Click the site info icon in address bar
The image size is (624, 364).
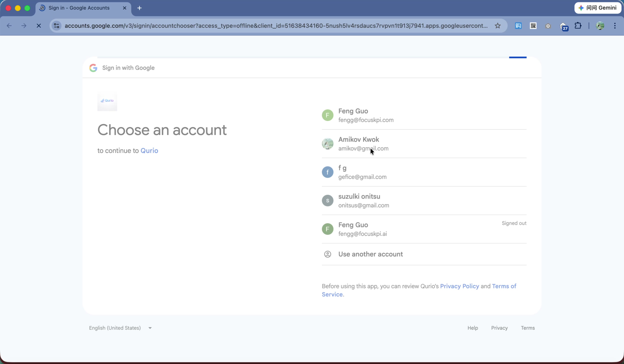tap(56, 26)
